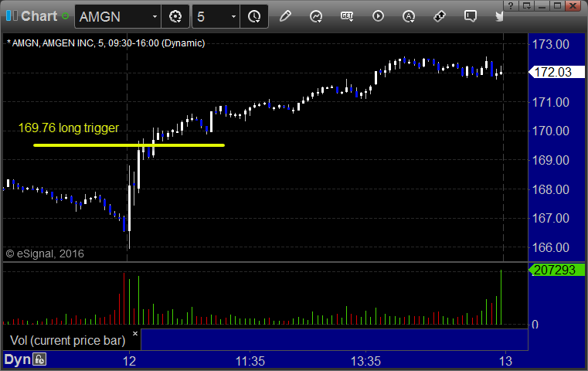This screenshot has width=588, height=371.
Task: Maximize the chart window
Action: 558,5
